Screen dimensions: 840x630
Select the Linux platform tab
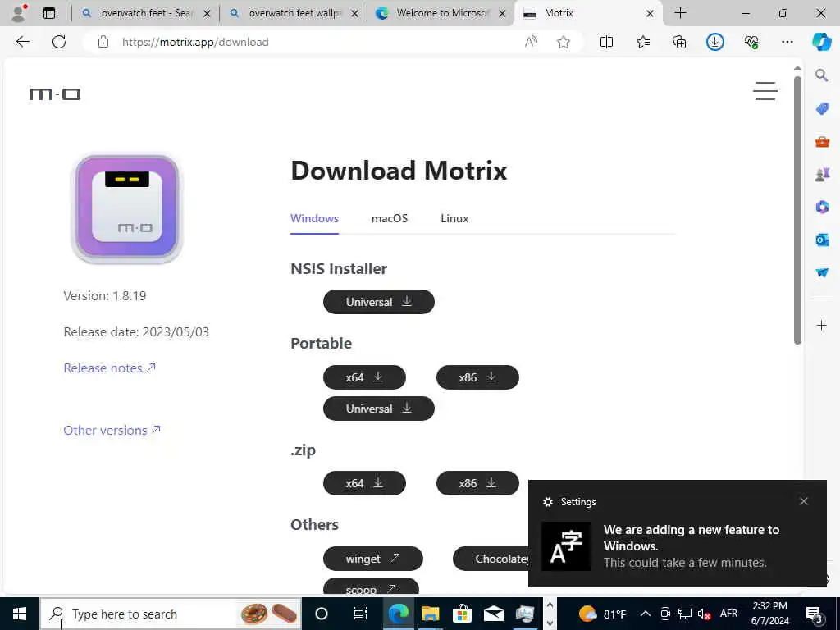(454, 218)
